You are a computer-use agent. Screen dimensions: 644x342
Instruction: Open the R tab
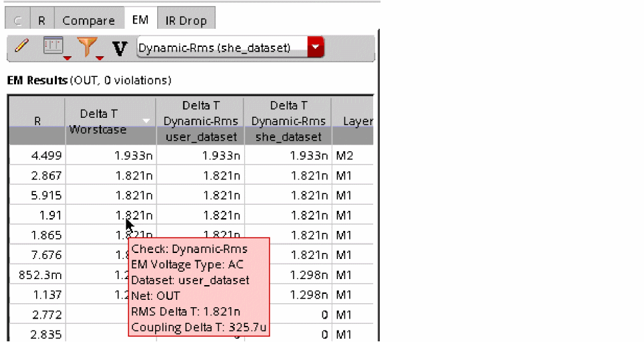pos(41,21)
